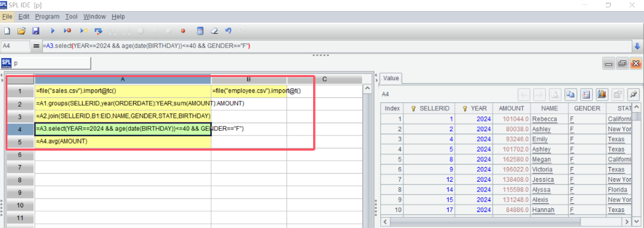The image size is (644, 228).
Task: Select cell A2 with the groups expression
Action: (123, 104)
